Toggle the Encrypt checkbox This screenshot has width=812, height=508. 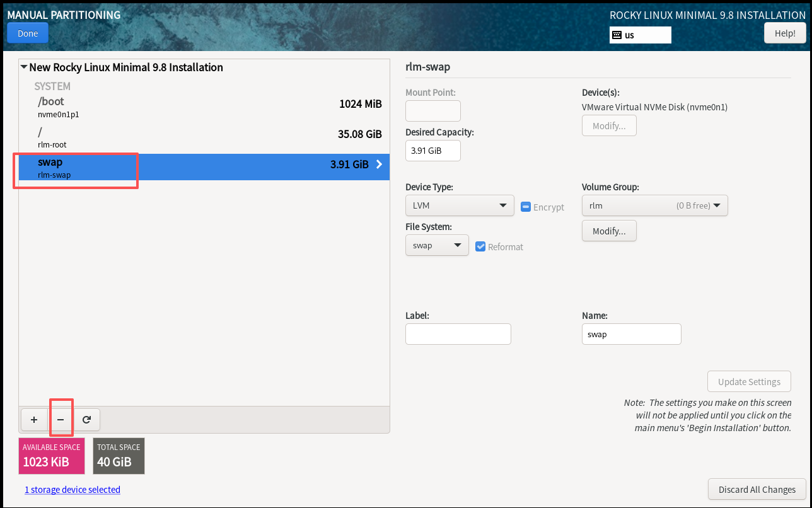click(526, 207)
